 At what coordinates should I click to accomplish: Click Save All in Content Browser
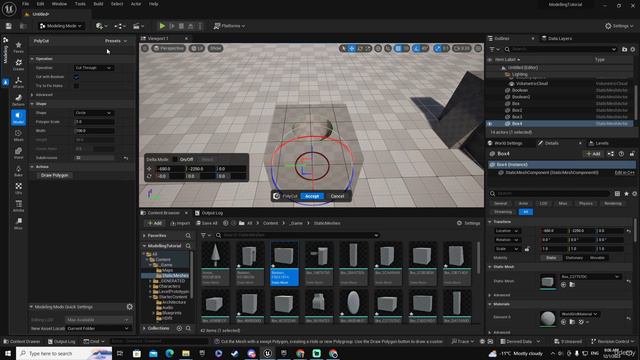pyautogui.click(x=207, y=223)
